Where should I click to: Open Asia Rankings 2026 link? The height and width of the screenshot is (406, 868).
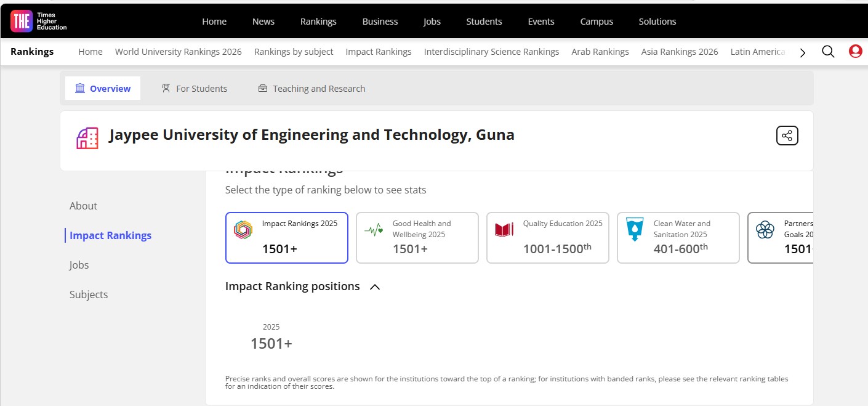pos(679,52)
